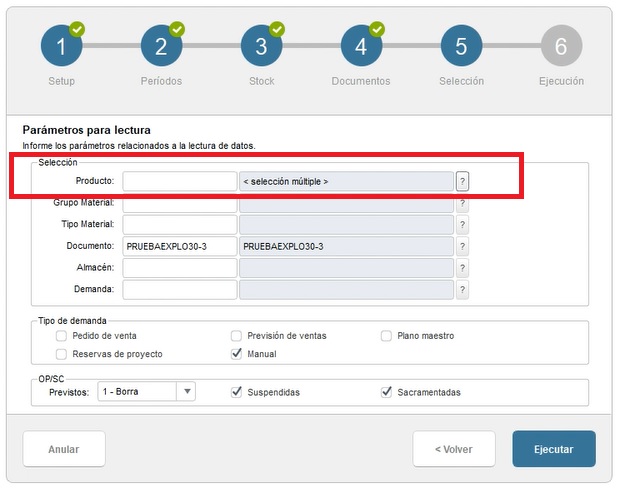Go to step 3 Stock circle

[261, 45]
